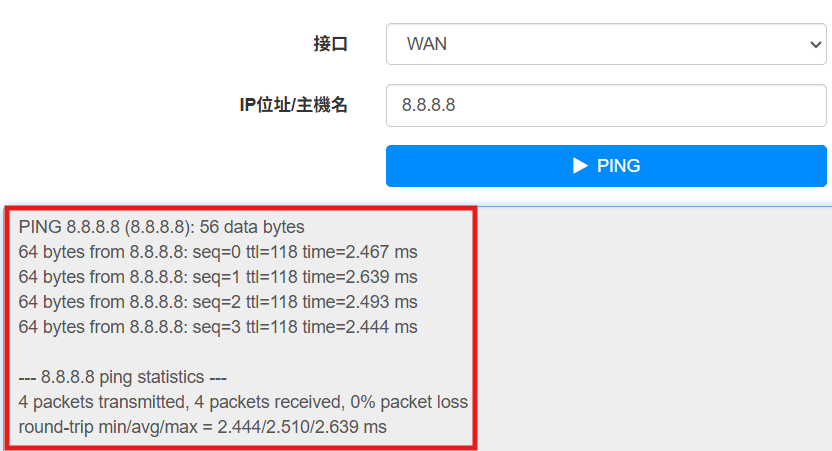
Task: Click the seq=1 time=2.639 ms result line
Action: (x=218, y=277)
